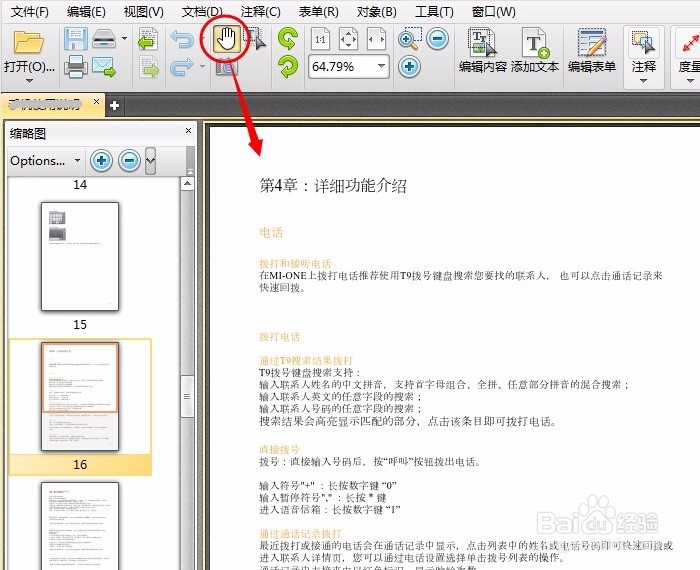The image size is (700, 570).
Task: Select the Hand tool
Action: tap(227, 39)
